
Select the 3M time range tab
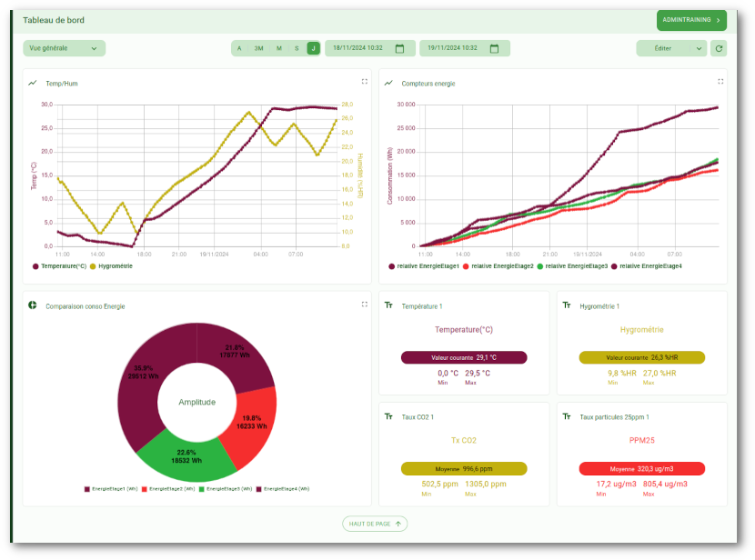point(259,47)
